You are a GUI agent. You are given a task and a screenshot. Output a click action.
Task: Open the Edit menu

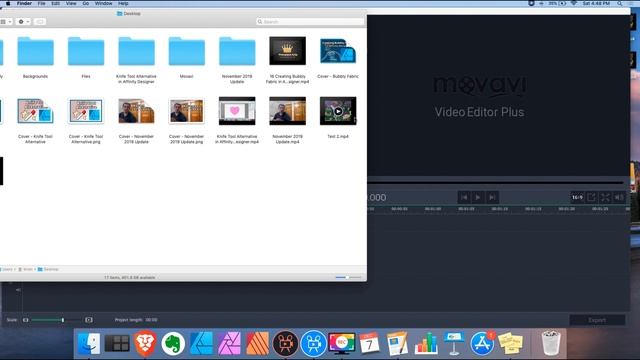56,3
